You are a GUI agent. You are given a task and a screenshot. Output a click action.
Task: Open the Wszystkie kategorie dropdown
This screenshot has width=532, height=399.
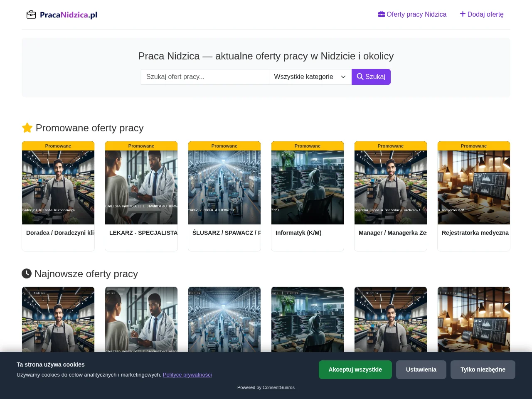tap(310, 77)
